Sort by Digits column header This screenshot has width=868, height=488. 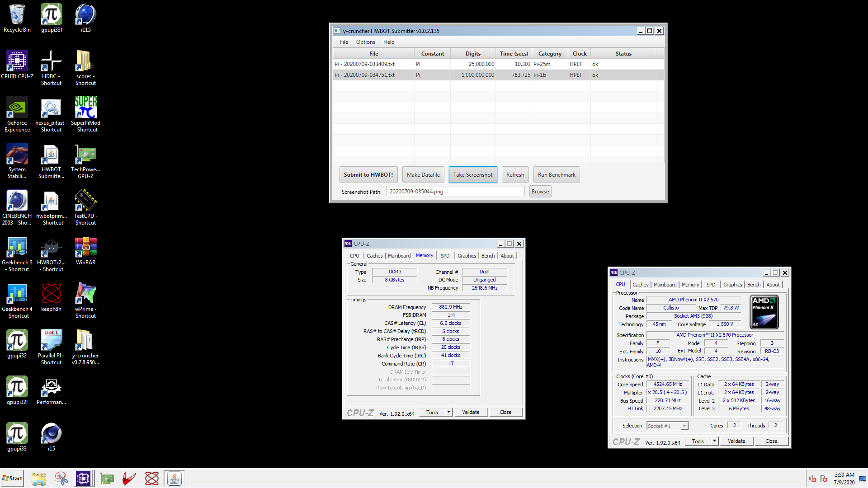(x=473, y=53)
